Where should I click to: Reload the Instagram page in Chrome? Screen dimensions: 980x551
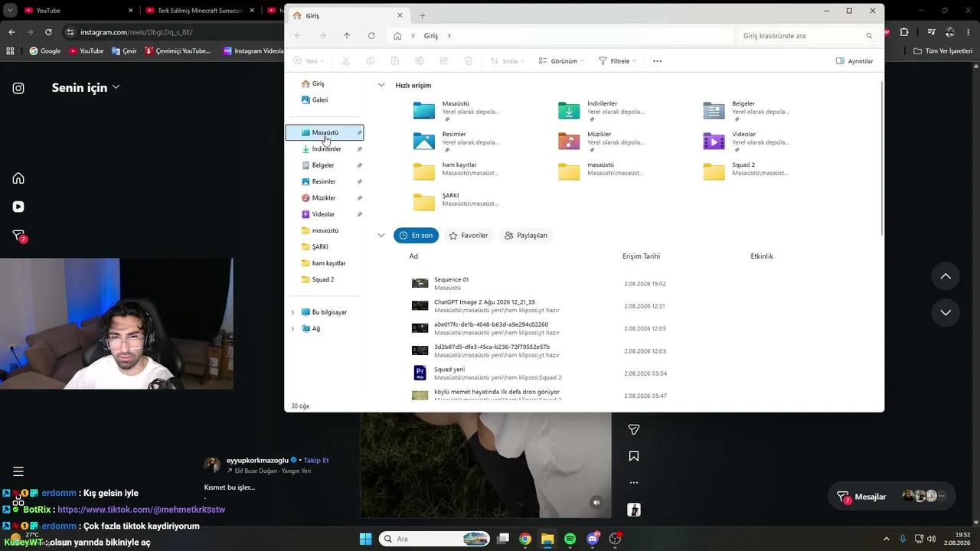click(48, 32)
